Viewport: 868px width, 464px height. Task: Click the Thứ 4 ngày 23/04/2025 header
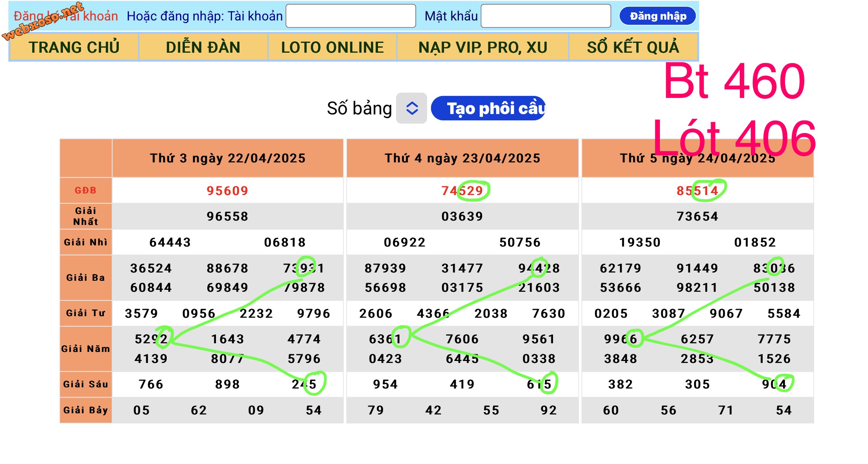pos(462,158)
